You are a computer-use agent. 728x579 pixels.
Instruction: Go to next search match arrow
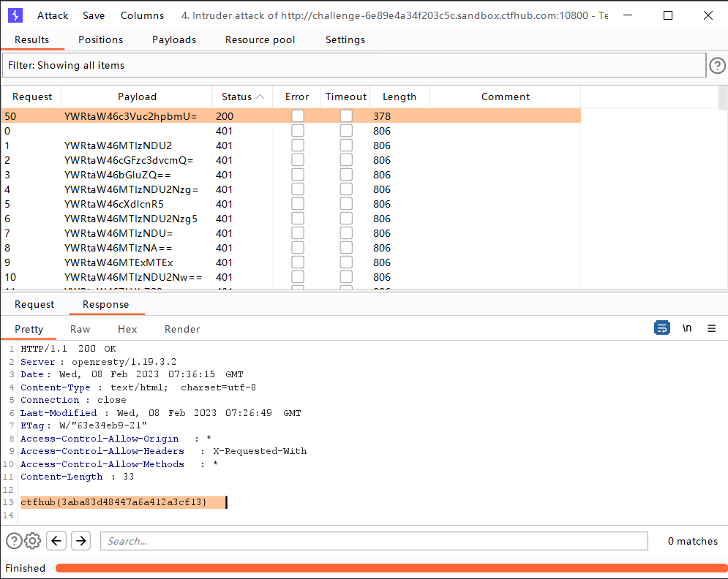pos(80,541)
